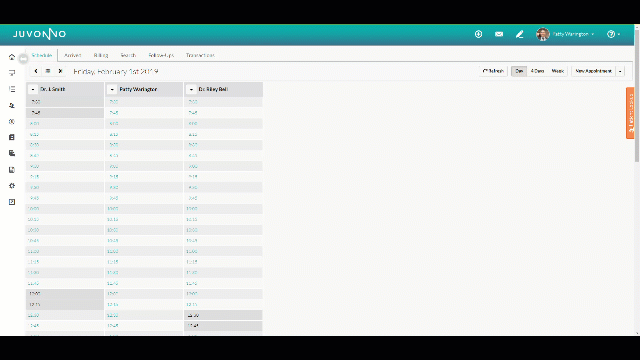Viewport: 640px width, 360px height.
Task: Click the Dr. J Smith column name
Action: pos(53,89)
